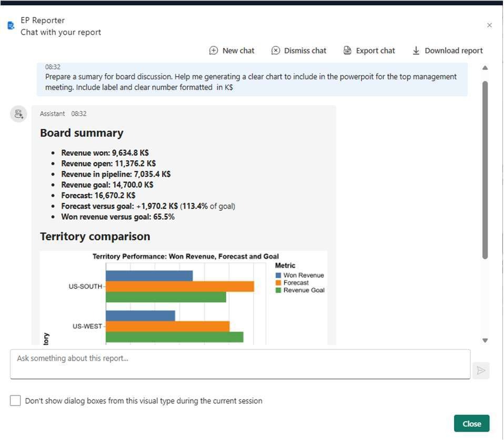This screenshot has width=504, height=440.
Task: Click the green Close button
Action: coord(471,423)
